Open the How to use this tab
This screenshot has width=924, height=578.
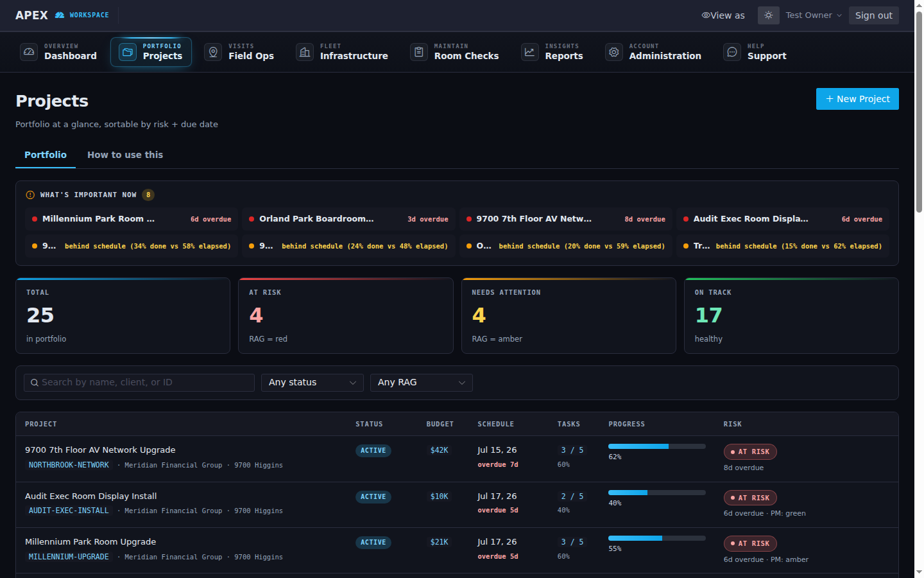(125, 155)
